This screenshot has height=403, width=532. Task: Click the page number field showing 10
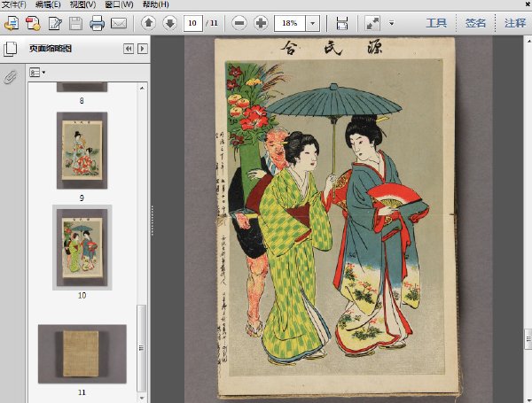[x=193, y=23]
